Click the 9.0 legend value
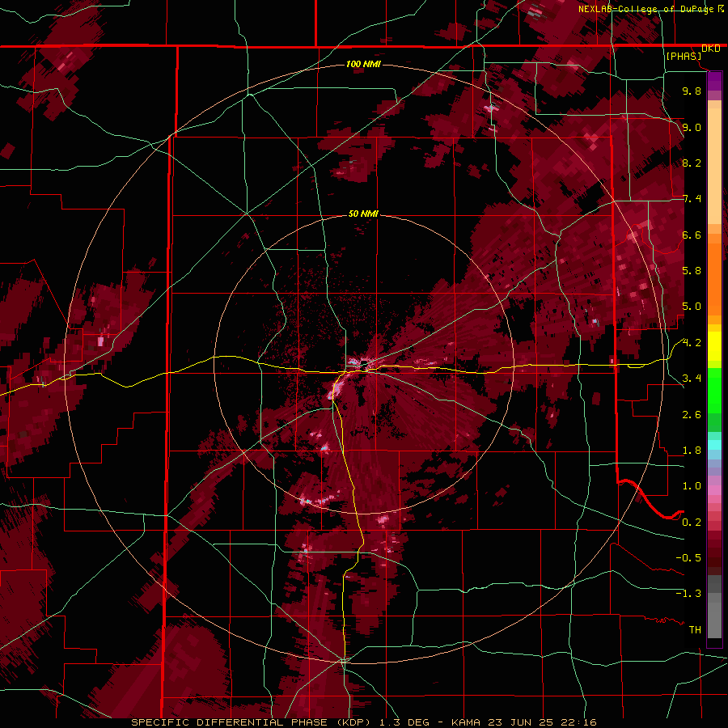Viewport: 728px width, 728px height. pos(692,127)
